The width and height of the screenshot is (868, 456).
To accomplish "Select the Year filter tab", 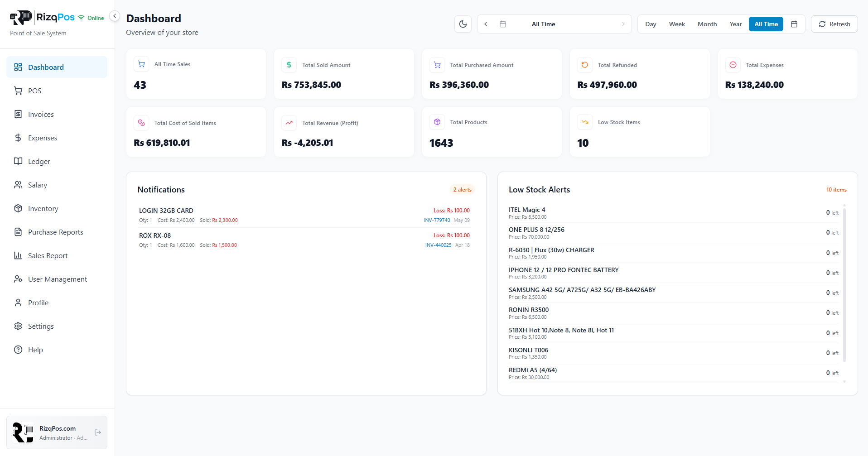I will tap(736, 24).
